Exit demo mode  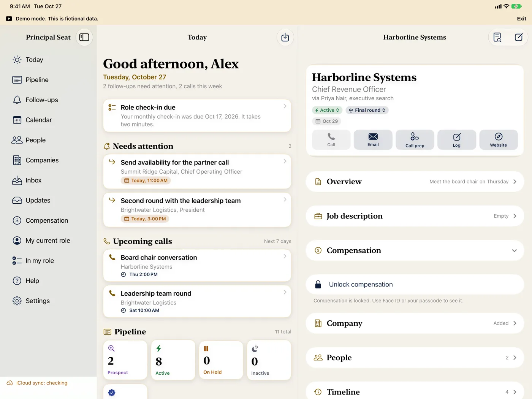click(x=521, y=19)
